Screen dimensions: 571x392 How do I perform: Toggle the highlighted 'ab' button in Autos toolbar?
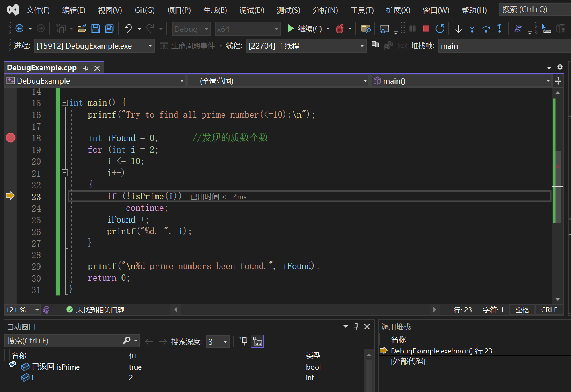(257, 341)
